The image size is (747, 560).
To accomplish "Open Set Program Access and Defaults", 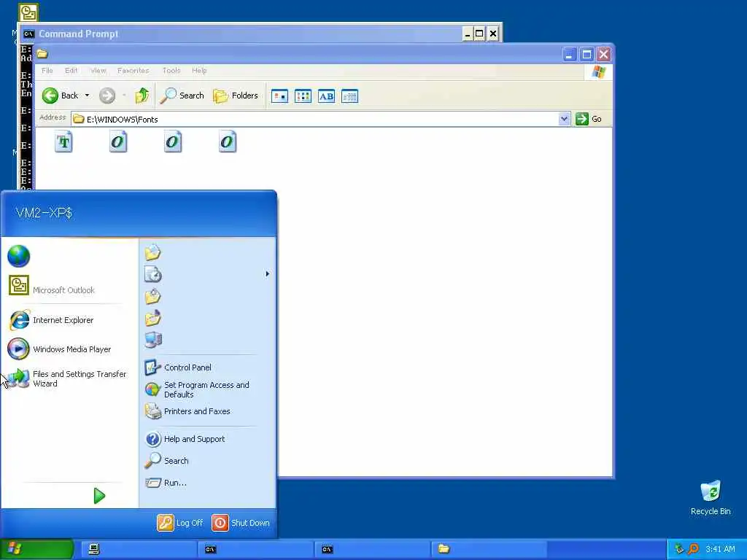I will 197,389.
